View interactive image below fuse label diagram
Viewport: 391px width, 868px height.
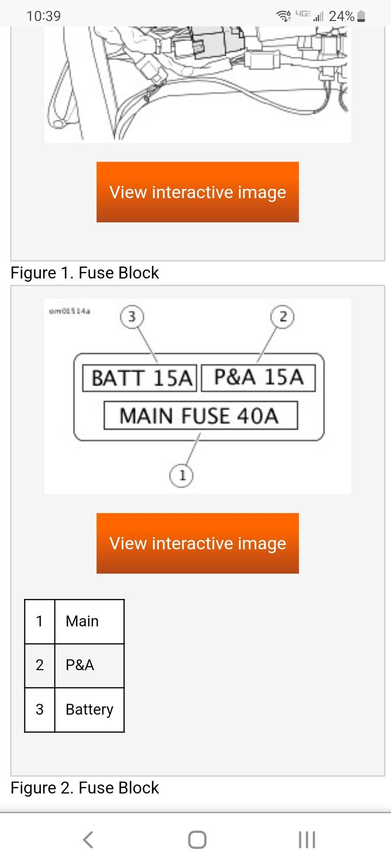point(198,543)
